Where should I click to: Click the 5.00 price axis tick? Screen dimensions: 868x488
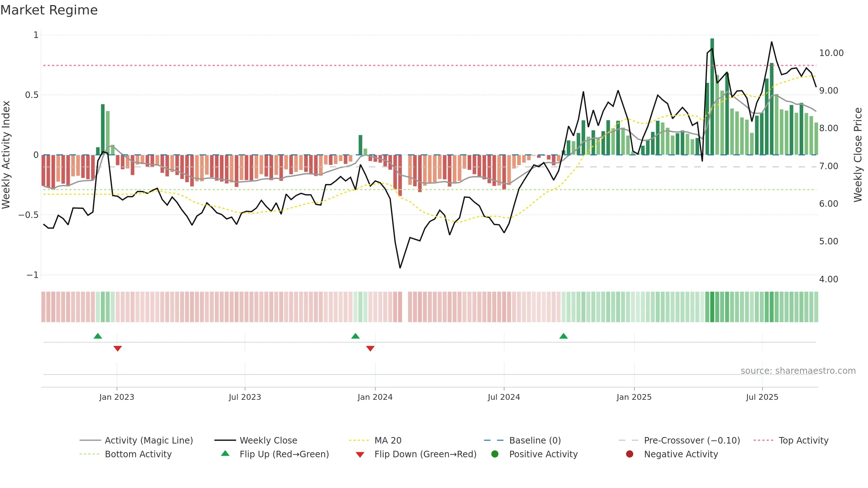pyautogui.click(x=829, y=241)
